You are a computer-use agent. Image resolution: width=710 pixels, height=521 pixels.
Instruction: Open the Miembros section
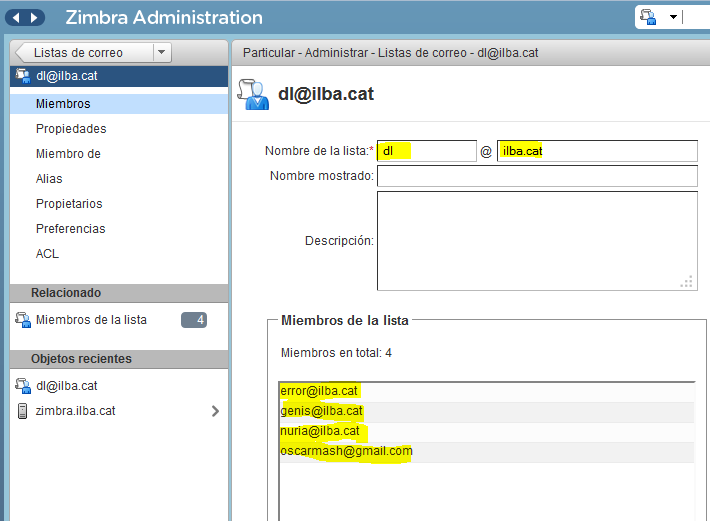click(x=119, y=104)
